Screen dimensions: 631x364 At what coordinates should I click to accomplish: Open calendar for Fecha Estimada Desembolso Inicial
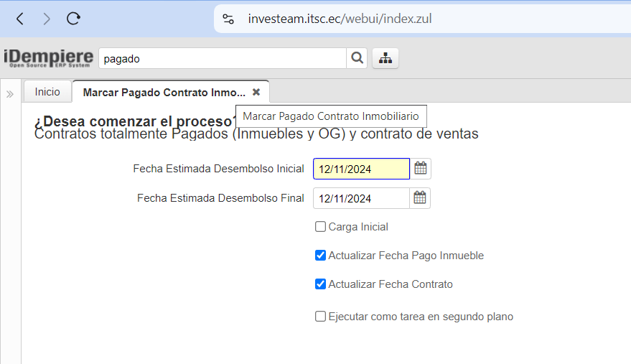pyautogui.click(x=421, y=169)
